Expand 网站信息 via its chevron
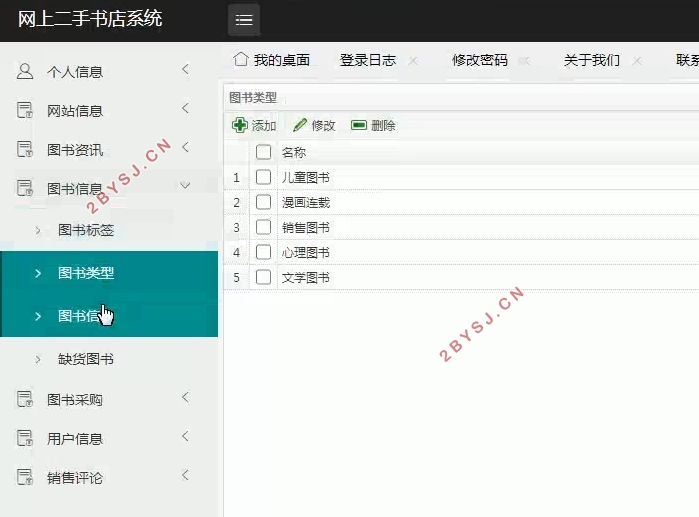The width and height of the screenshot is (699, 517). pos(185,108)
